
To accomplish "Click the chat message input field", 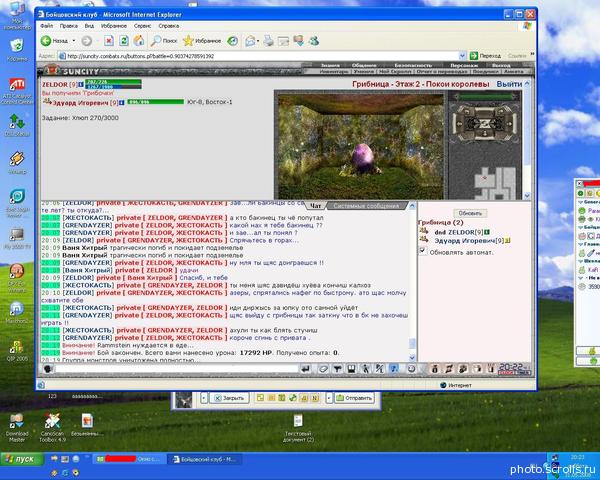I will click(x=176, y=369).
